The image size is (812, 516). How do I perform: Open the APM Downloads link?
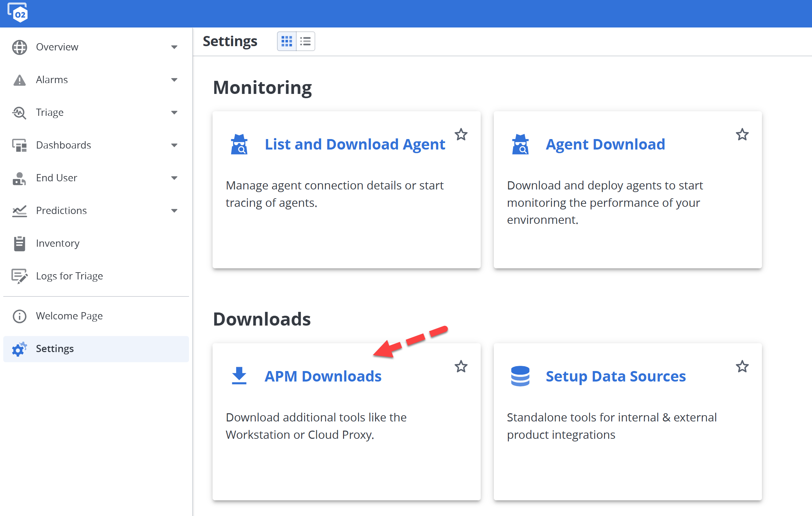point(323,376)
